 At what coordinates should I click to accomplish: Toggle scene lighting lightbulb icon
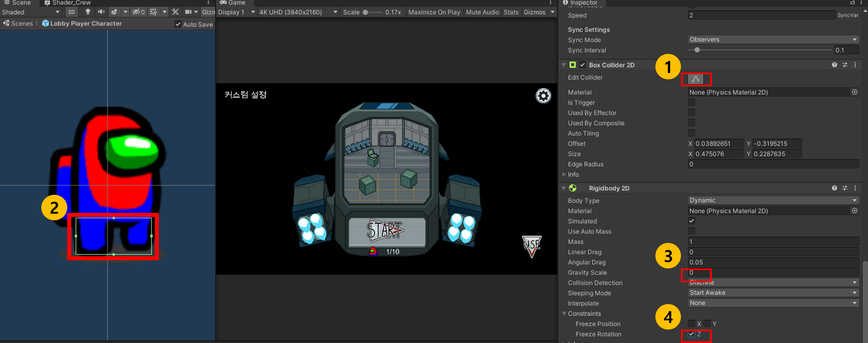(88, 12)
